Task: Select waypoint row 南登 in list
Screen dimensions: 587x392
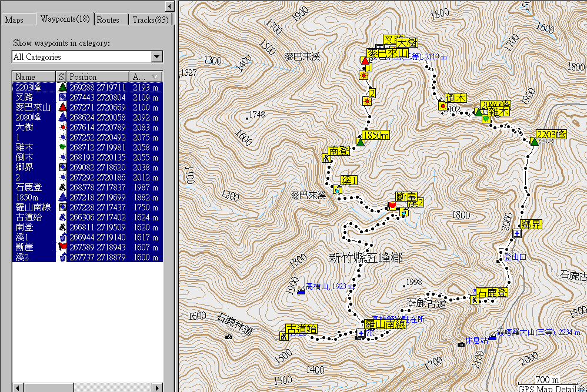Action: (88, 227)
